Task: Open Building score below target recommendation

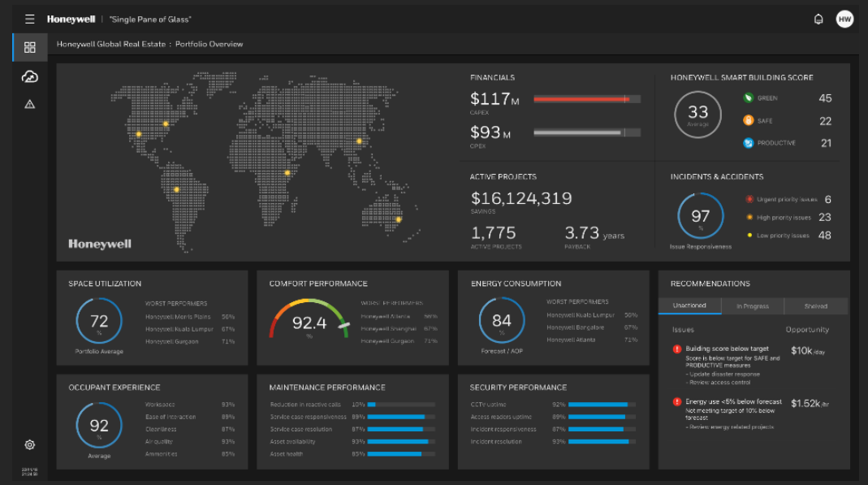Action: click(727, 349)
